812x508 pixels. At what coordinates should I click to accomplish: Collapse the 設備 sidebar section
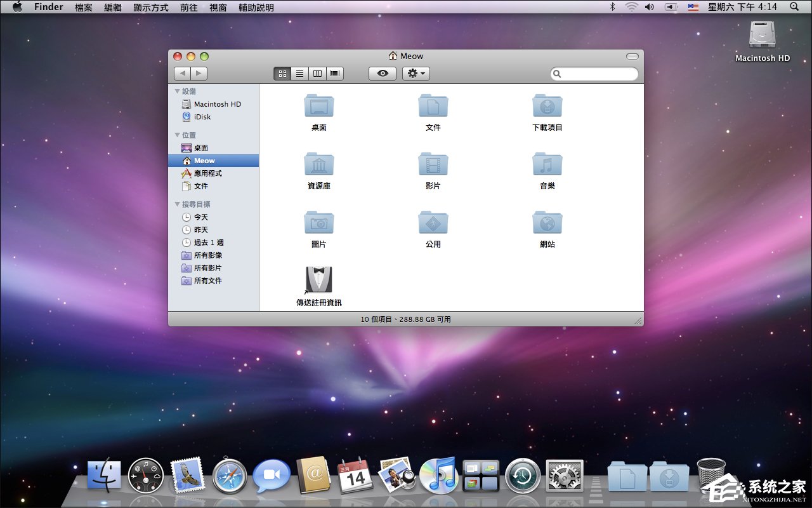coord(178,91)
